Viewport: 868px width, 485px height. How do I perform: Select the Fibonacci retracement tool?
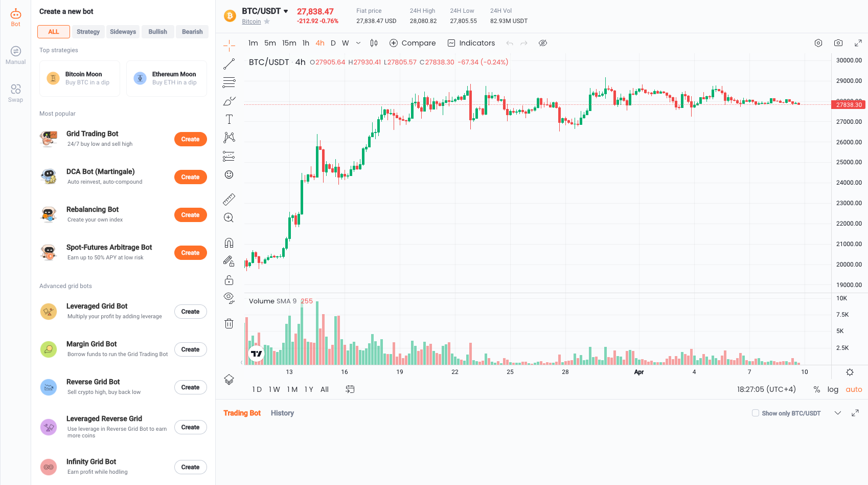coord(229,82)
